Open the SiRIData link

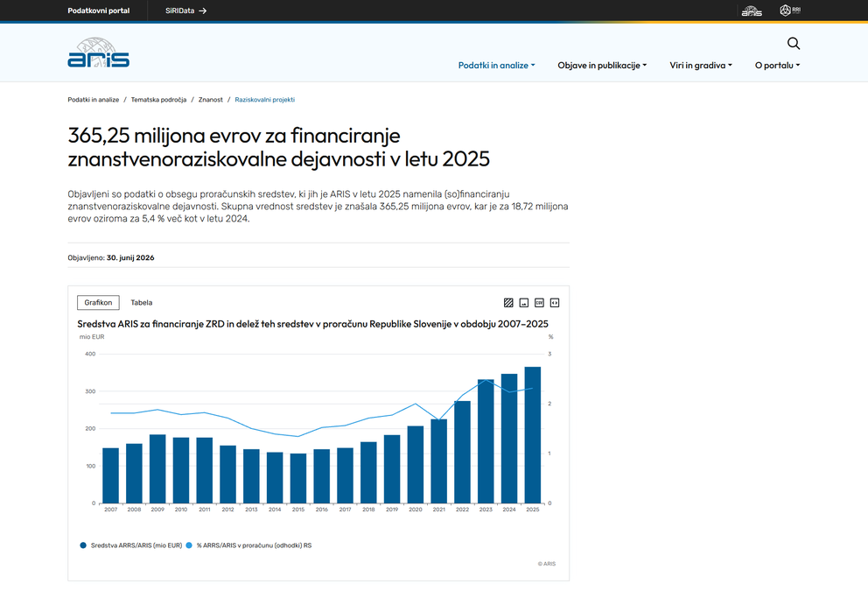[x=186, y=11]
